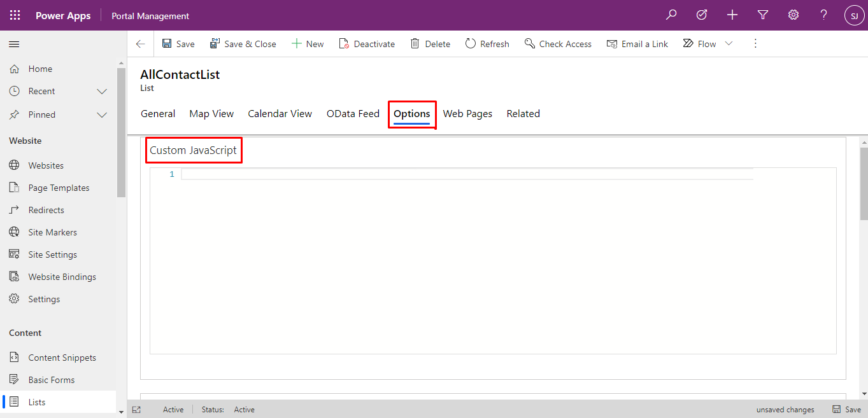The width and height of the screenshot is (868, 418).
Task: Expand the Recent section
Action: (x=101, y=91)
